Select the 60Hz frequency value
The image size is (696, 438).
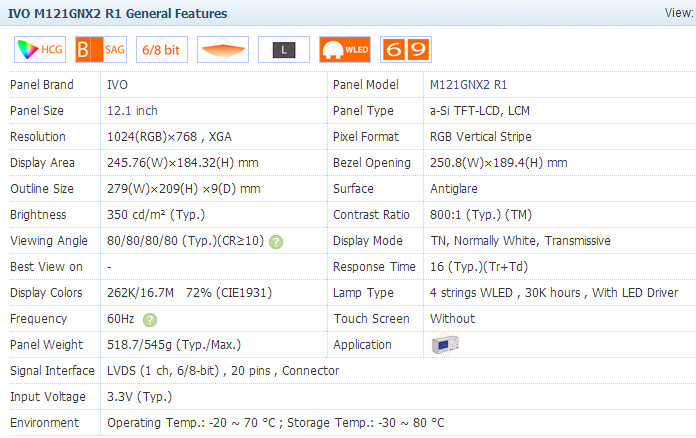click(x=120, y=319)
